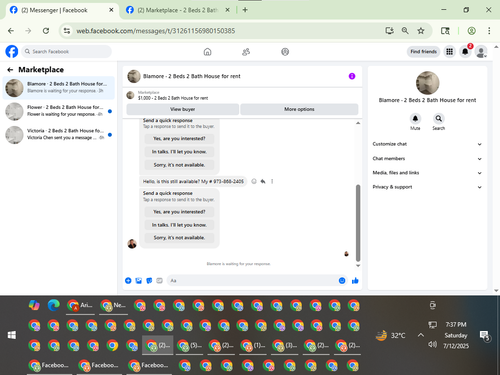Send lower quick reply 'Sorry, it's not available.'
The width and height of the screenshot is (500, 375).
point(179,238)
